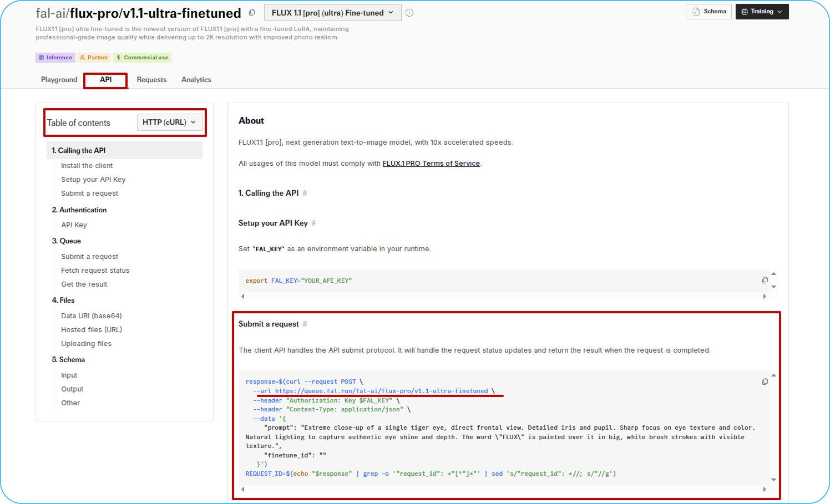Switch to the Playground tab

59,80
